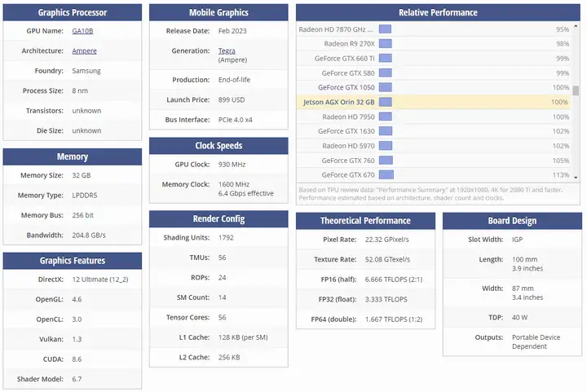Click GeForce GTX 660 Ti entry

pos(345,59)
